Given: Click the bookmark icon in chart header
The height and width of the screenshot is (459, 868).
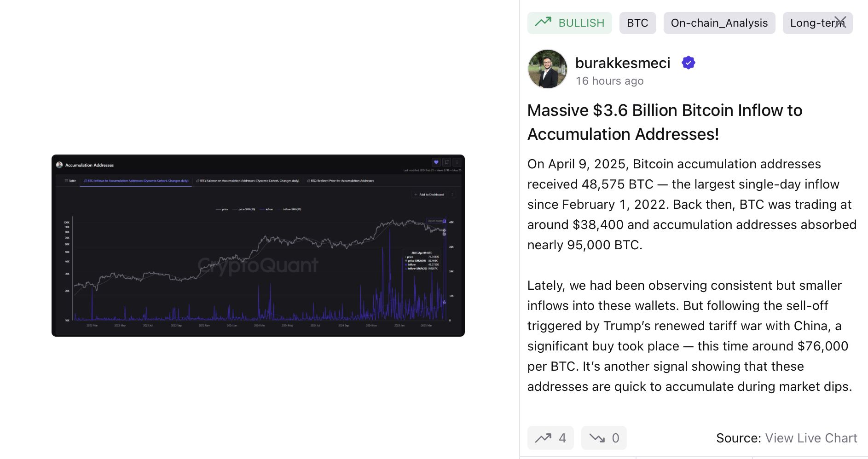Looking at the screenshot, I should 446,162.
